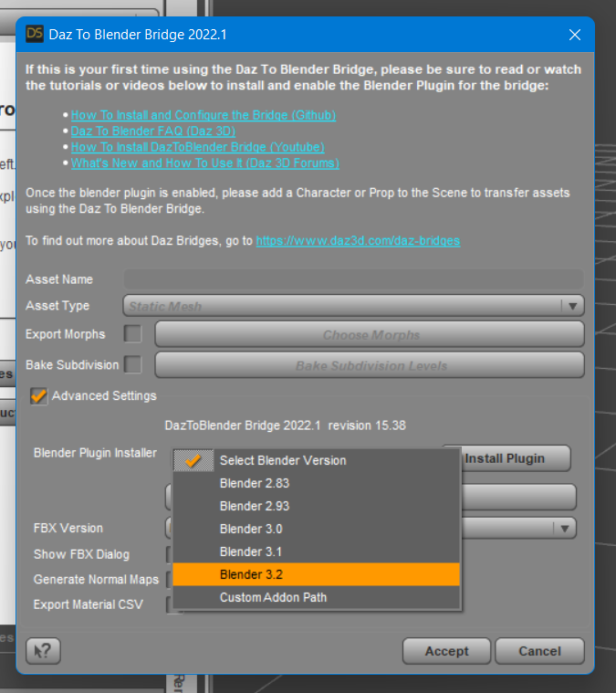Open What's New and How To Use It forum link

(205, 163)
